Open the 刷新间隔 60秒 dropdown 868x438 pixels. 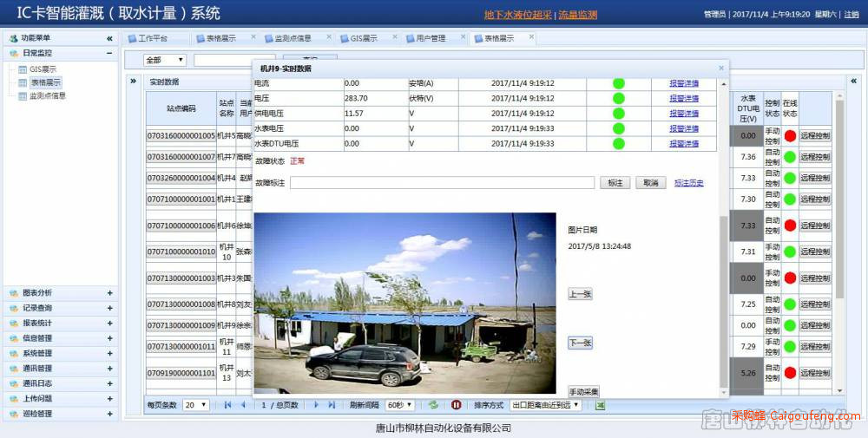click(399, 405)
